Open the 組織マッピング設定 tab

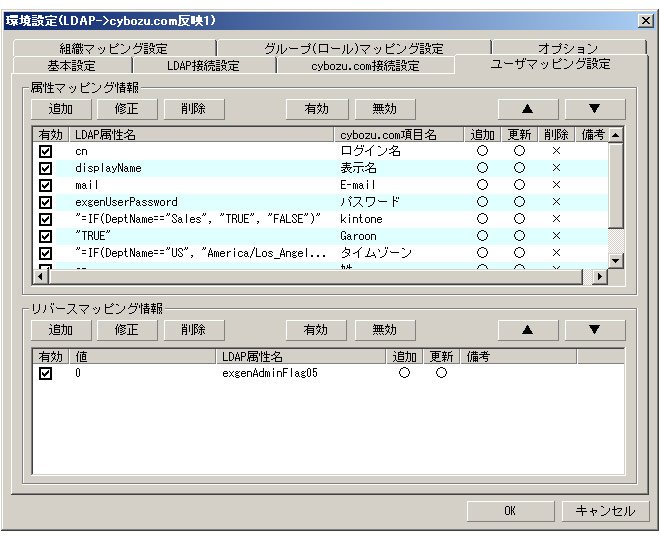coord(114,48)
